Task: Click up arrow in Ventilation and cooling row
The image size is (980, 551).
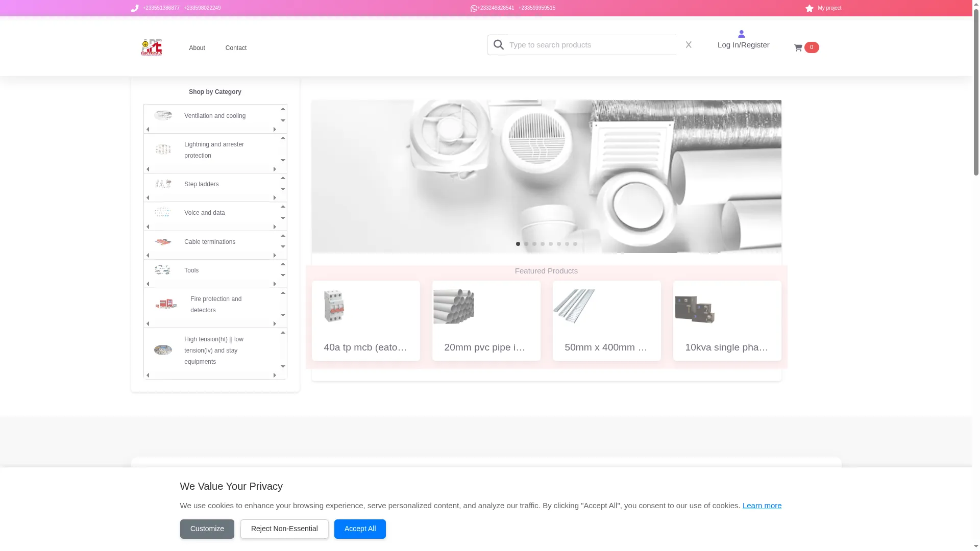Action: (283, 109)
